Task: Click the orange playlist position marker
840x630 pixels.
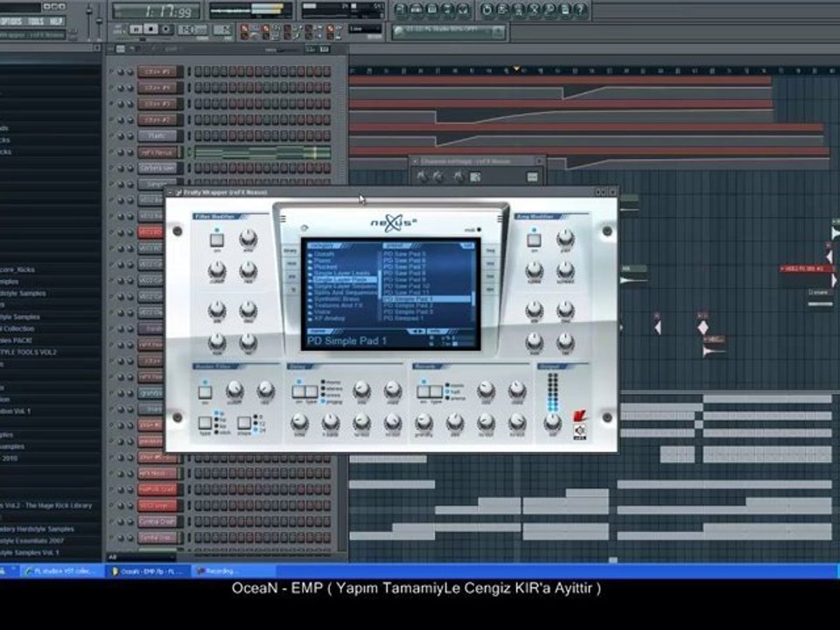Action: [x=516, y=68]
